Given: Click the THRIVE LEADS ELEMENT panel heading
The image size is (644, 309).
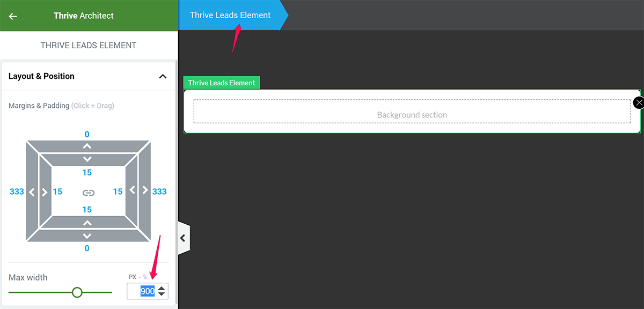Looking at the screenshot, I should click(89, 46).
